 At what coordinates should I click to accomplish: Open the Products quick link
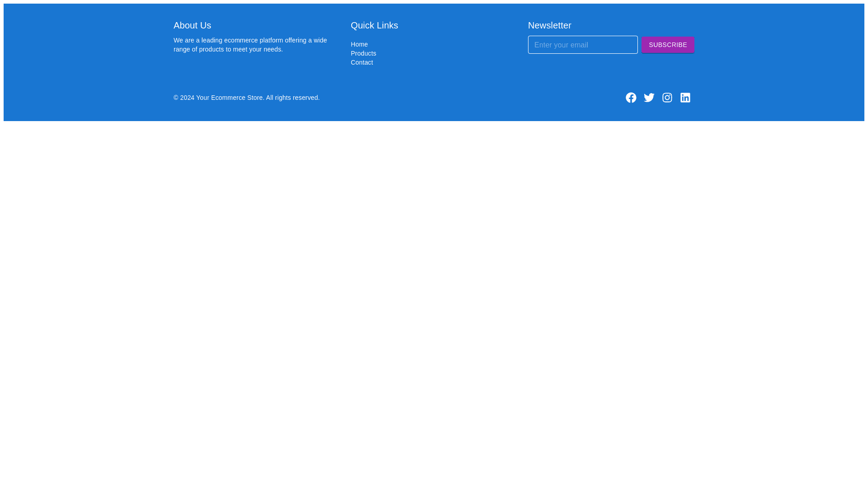point(363,53)
